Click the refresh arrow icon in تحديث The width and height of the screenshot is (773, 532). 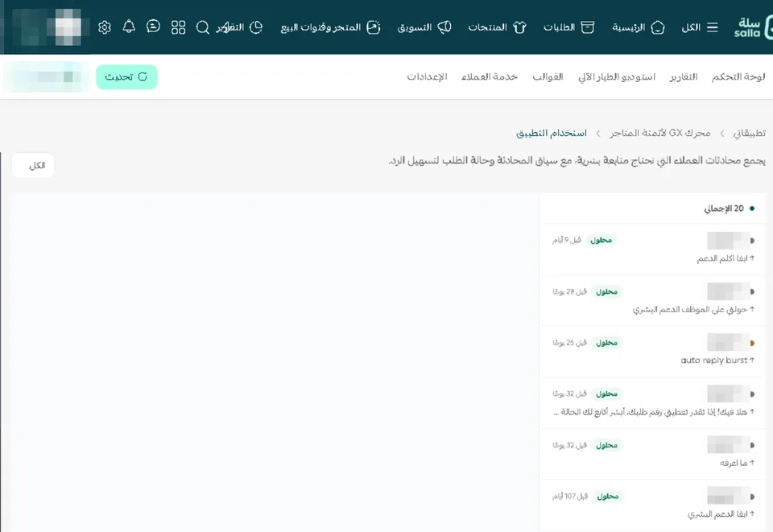(143, 76)
